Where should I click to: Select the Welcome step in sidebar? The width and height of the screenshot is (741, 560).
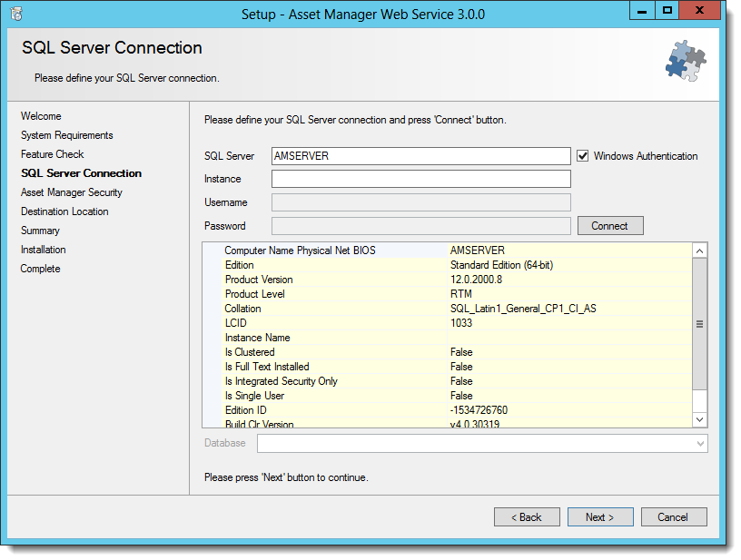pos(41,116)
